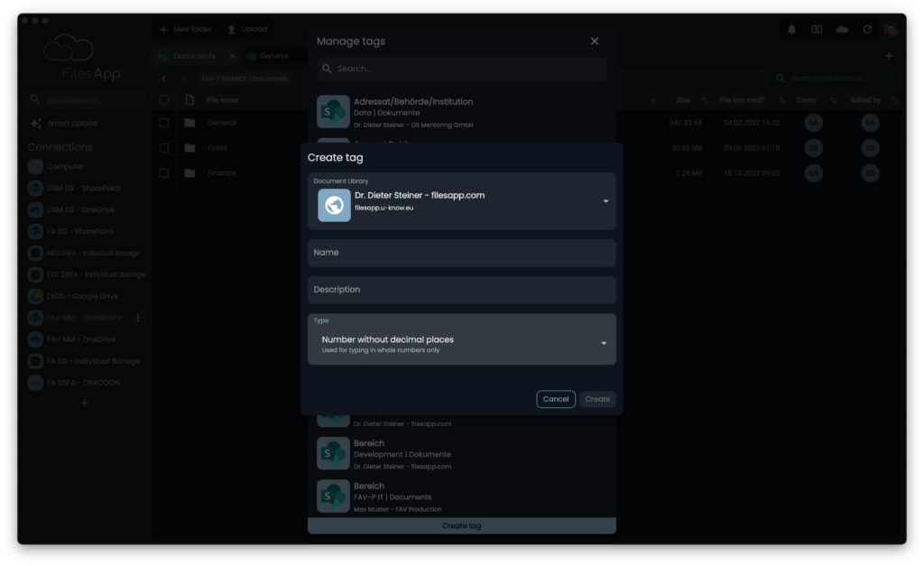Click the Create tag bar at bottom

(461, 526)
